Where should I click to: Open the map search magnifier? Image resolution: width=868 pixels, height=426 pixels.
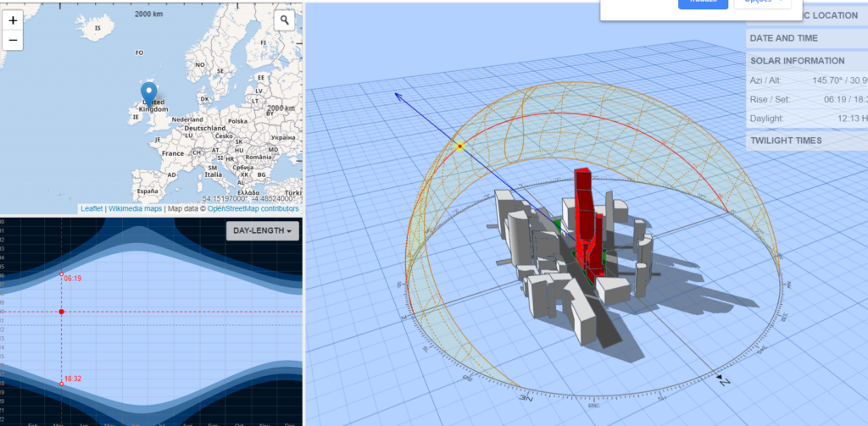coord(285,20)
